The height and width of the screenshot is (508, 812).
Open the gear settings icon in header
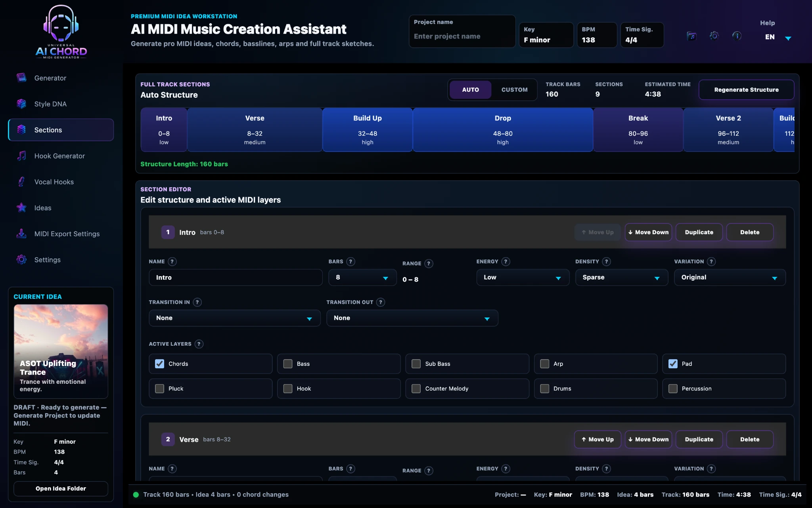[x=714, y=36]
